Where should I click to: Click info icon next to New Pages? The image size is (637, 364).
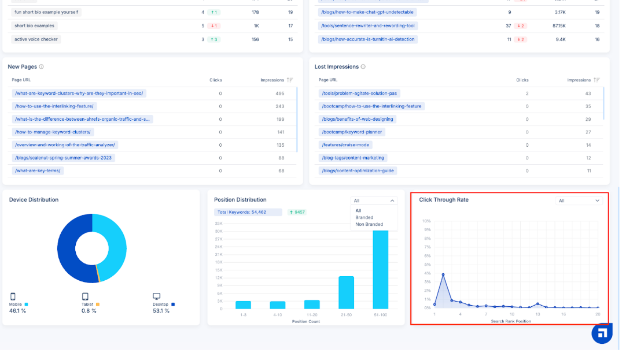pyautogui.click(x=41, y=67)
